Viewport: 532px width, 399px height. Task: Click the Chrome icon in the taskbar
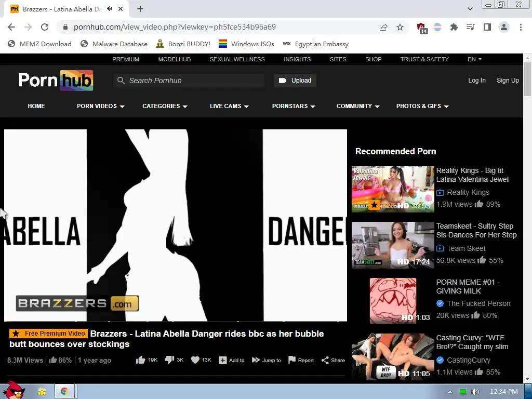click(x=64, y=392)
